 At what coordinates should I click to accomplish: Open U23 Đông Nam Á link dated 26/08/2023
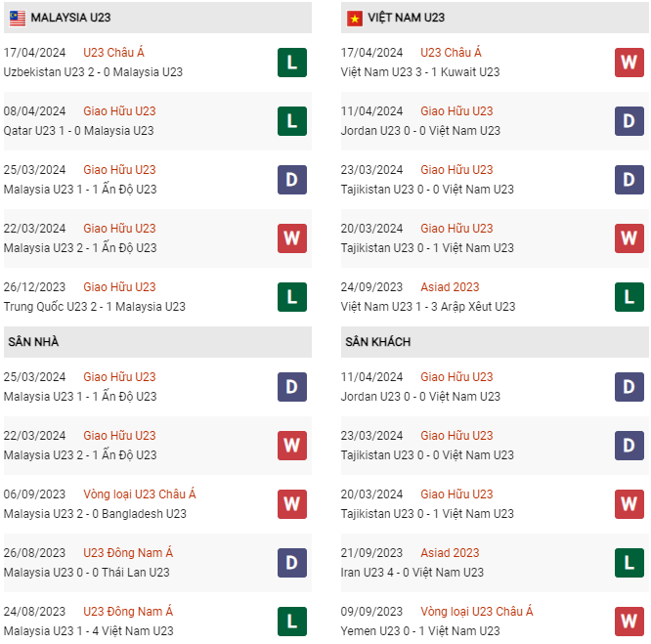(128, 553)
